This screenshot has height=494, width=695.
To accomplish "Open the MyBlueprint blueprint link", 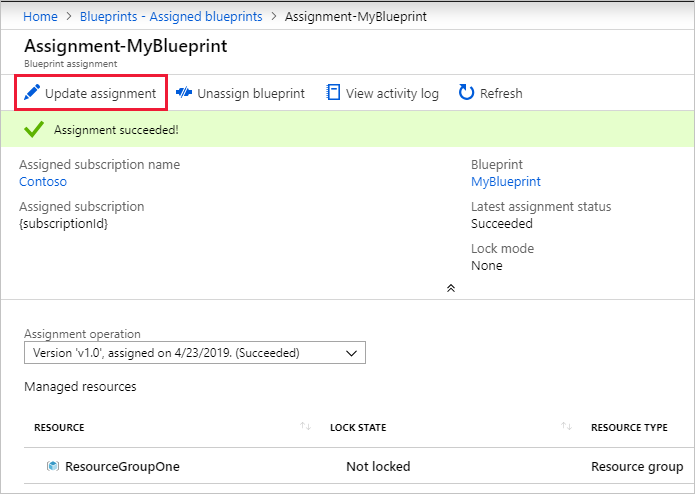I will [505, 182].
